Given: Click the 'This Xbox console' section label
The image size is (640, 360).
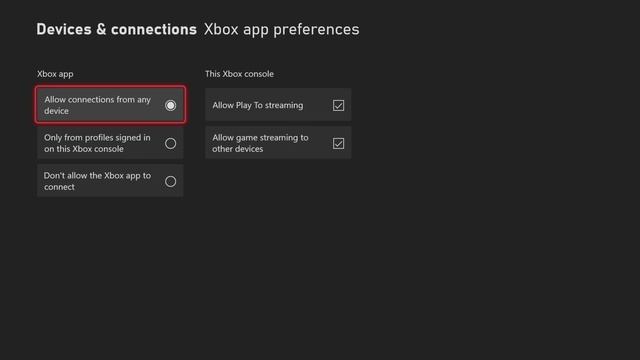Looking at the screenshot, I should coord(239,74).
